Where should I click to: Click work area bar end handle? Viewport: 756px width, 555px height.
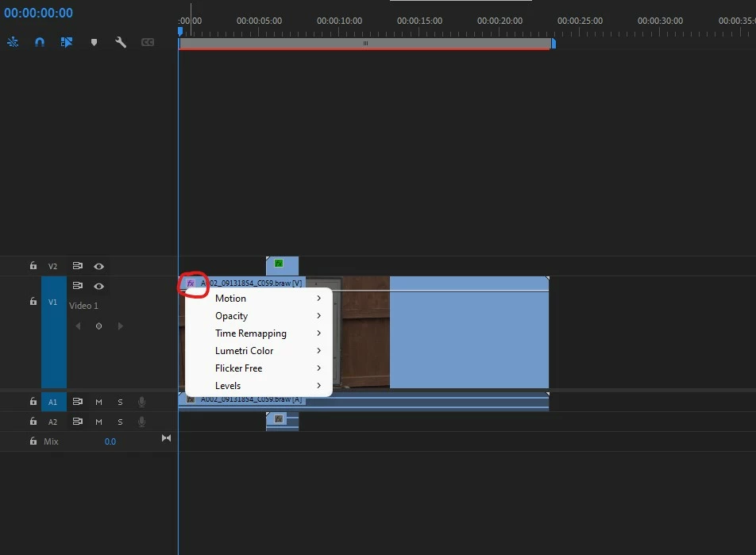[x=553, y=44]
